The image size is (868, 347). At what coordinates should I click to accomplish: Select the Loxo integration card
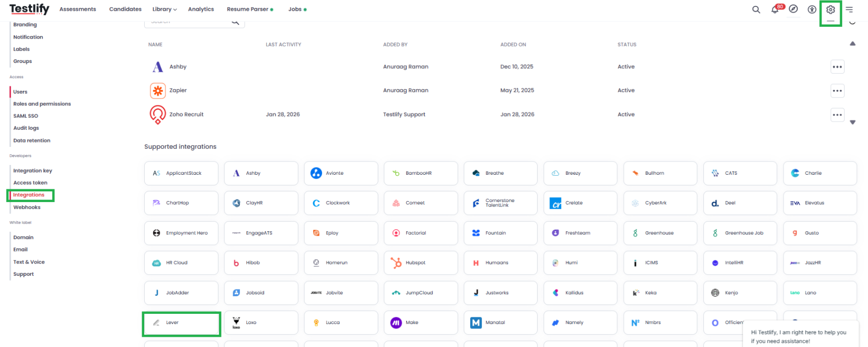(261, 323)
